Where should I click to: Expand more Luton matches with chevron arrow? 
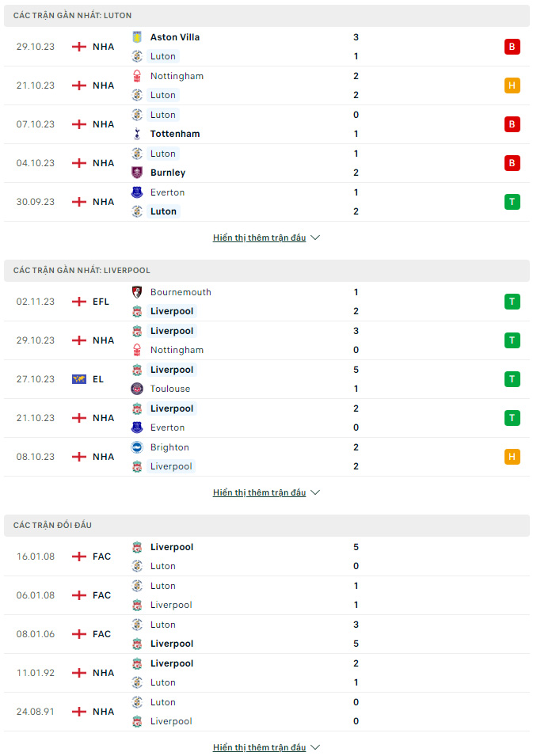315,237
